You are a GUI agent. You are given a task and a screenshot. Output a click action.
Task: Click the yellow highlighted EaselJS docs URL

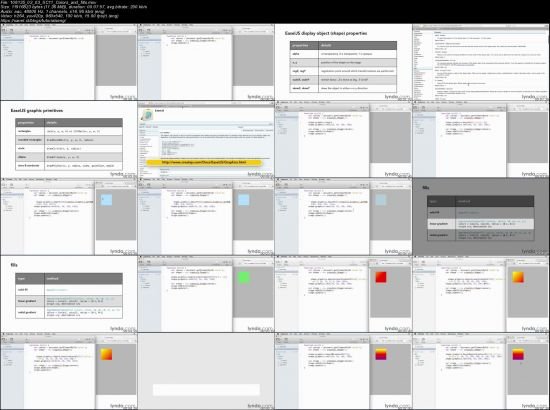click(x=204, y=162)
